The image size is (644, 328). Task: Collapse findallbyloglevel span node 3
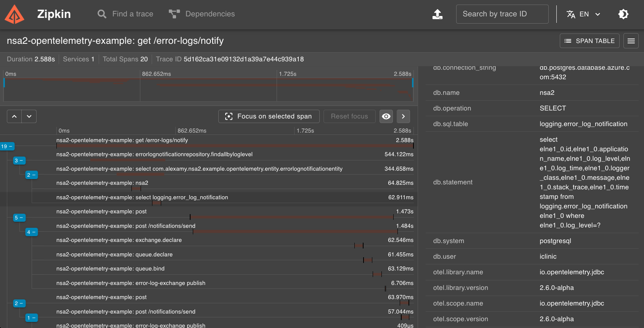point(19,160)
